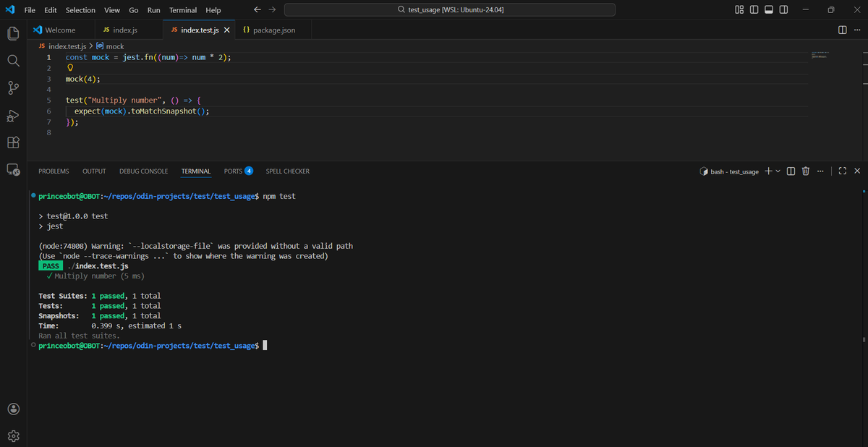Click 'Ran all test suites.' text
The height and width of the screenshot is (447, 868).
tap(79, 336)
